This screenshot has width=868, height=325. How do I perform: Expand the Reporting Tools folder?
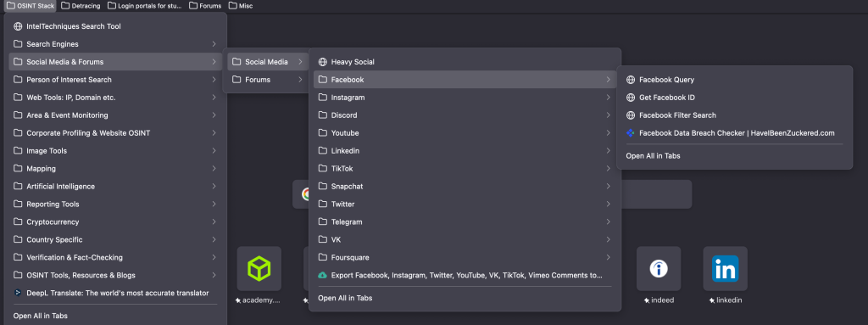click(115, 204)
